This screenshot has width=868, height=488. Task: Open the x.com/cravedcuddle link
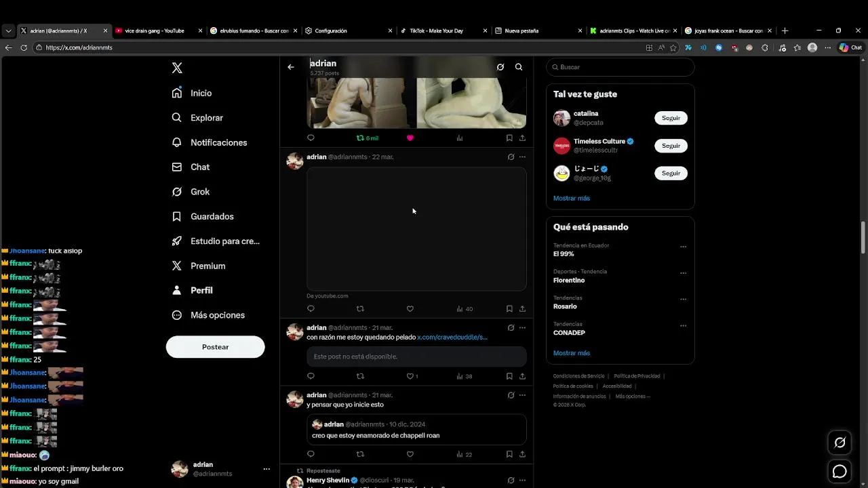click(452, 337)
